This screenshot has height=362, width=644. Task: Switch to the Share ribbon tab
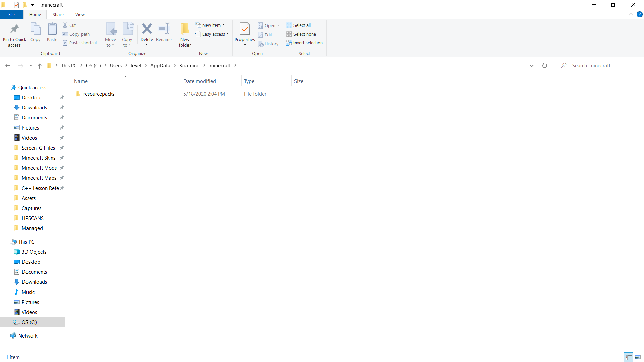click(58, 14)
